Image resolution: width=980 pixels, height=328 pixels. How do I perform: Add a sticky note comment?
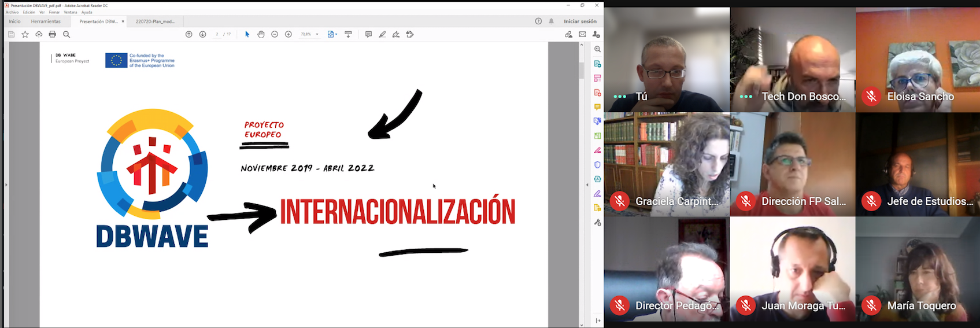click(368, 35)
